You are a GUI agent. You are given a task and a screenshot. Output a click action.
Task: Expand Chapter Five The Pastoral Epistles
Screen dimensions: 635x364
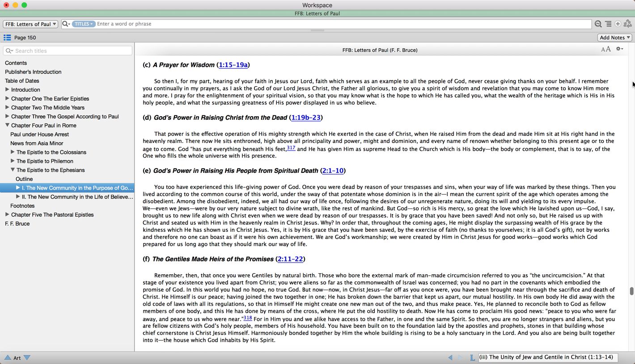[7, 215]
